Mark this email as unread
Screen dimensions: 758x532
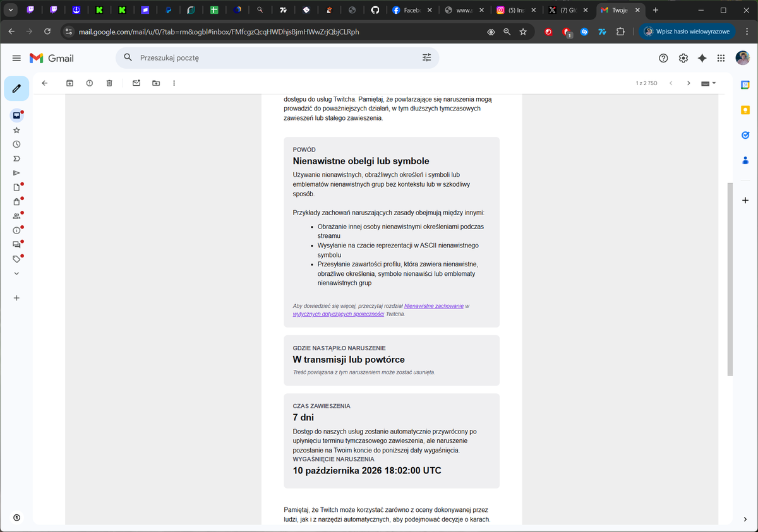(x=136, y=83)
